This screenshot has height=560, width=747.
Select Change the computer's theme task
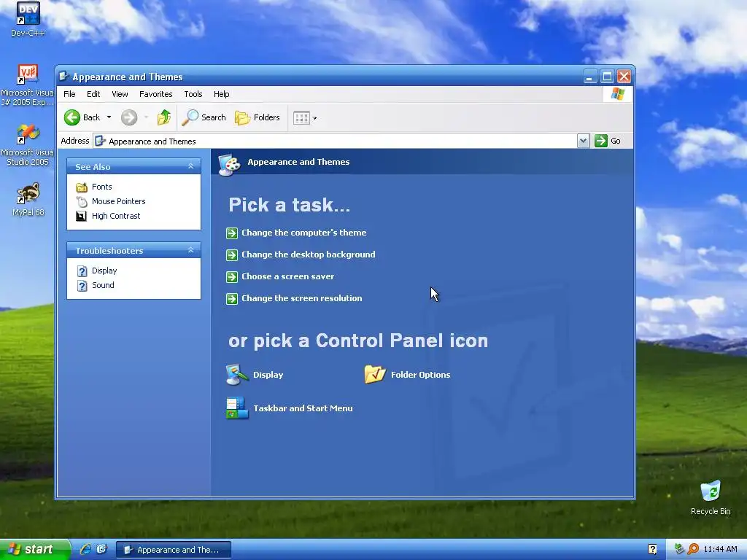click(304, 233)
